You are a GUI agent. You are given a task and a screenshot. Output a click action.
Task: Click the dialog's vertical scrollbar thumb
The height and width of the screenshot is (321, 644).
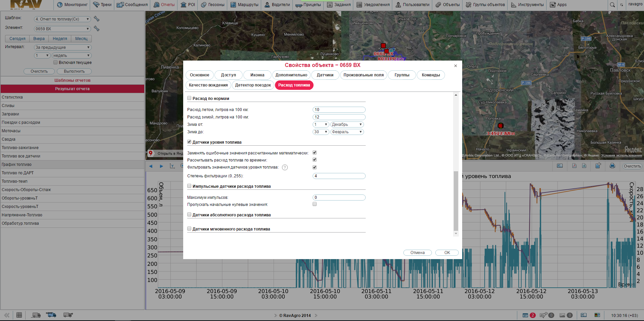click(456, 200)
